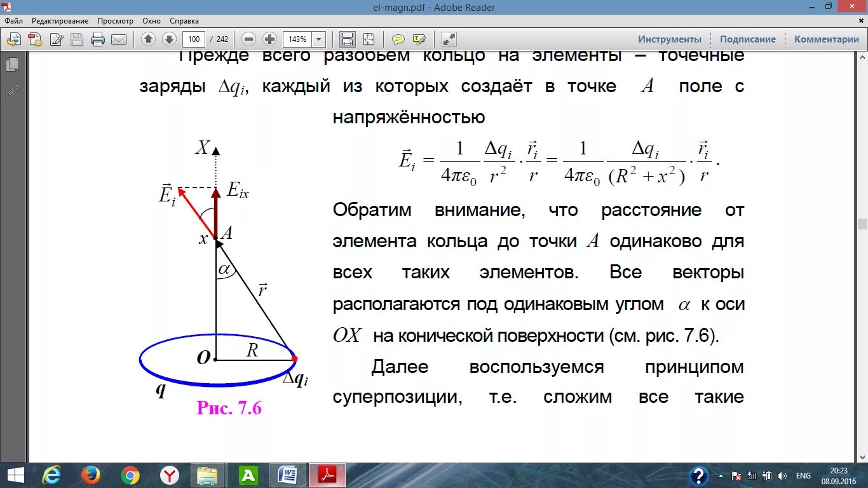Image resolution: width=868 pixels, height=488 pixels.
Task: Click the vertical scrollbar thumb
Action: pyautogui.click(x=862, y=224)
